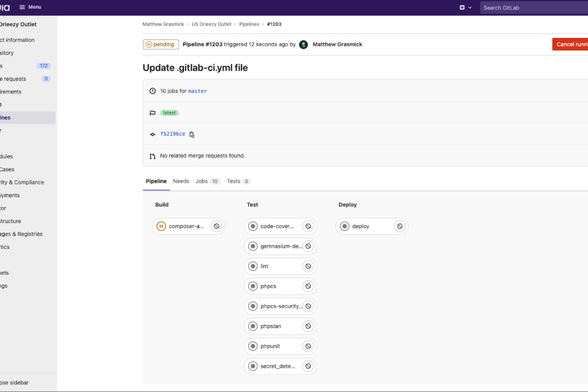Open composer-a... job details
588x392 pixels.
pos(186,226)
